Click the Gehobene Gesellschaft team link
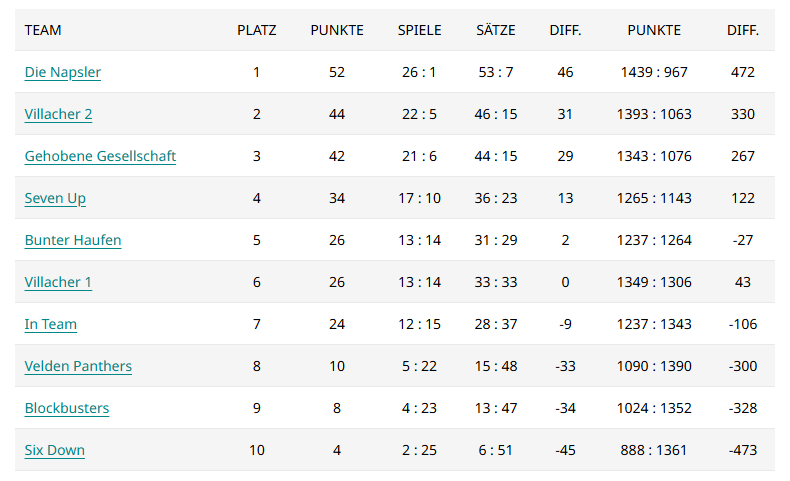790x481 pixels. (x=100, y=156)
